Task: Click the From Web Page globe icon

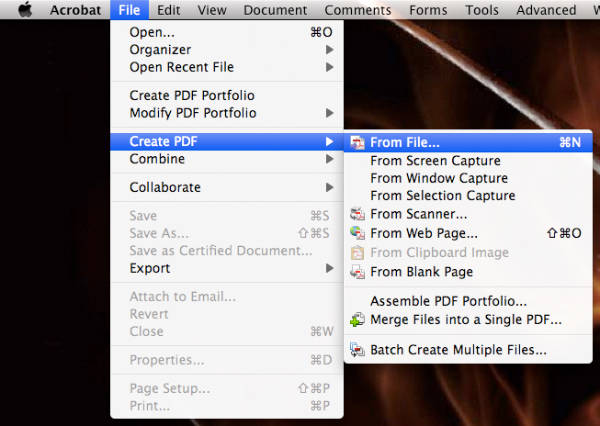Action: point(357,233)
